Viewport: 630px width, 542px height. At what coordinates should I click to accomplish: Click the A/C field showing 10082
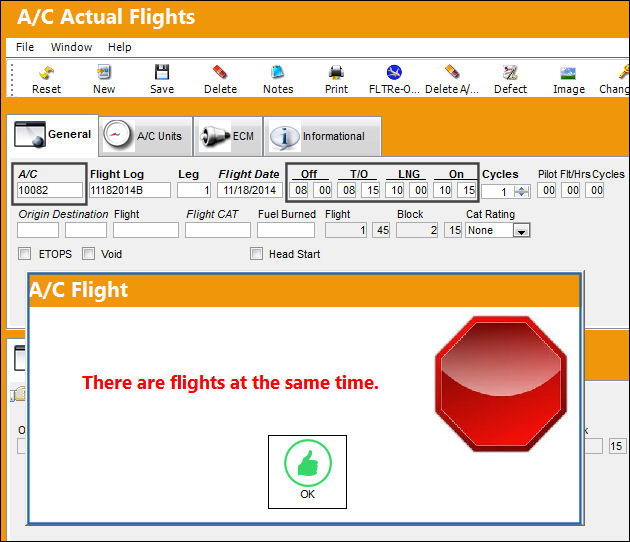point(50,190)
